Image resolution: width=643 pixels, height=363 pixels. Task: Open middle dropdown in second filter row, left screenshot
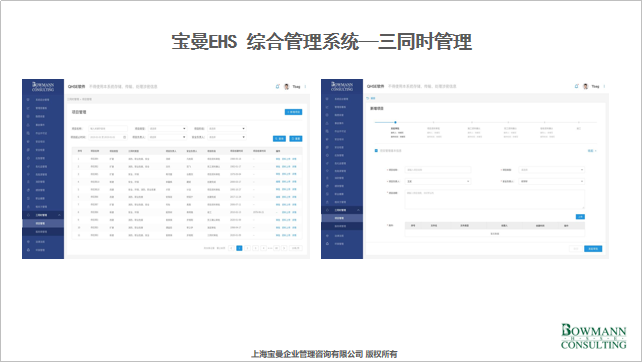[167, 137]
